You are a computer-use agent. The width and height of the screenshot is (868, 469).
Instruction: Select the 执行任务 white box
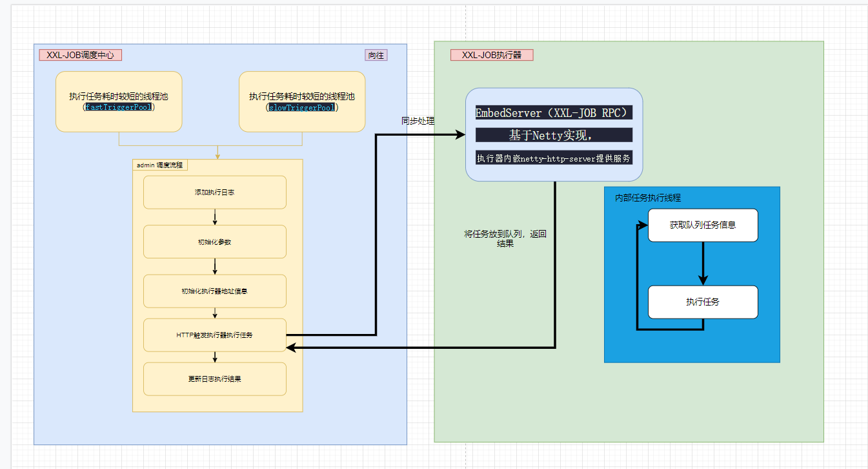click(703, 302)
